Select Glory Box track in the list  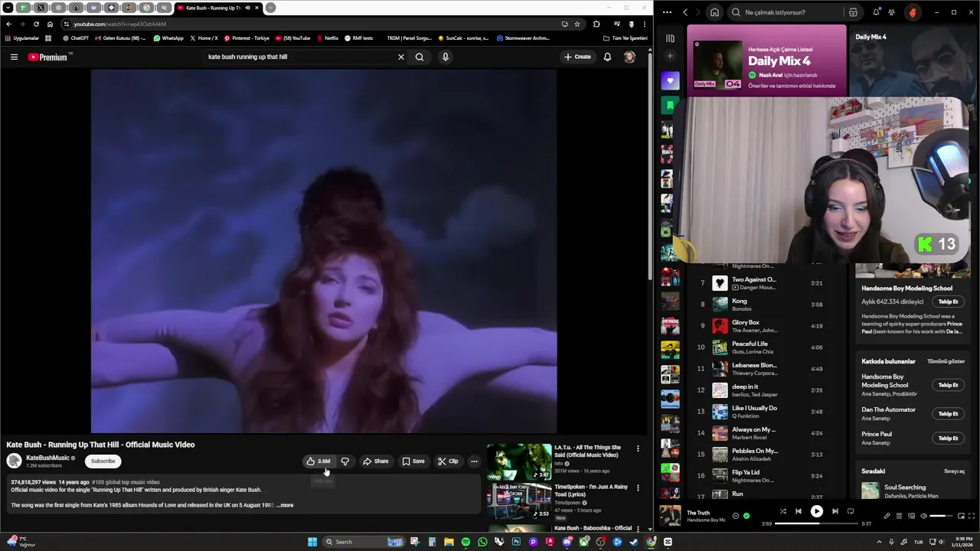(x=766, y=326)
